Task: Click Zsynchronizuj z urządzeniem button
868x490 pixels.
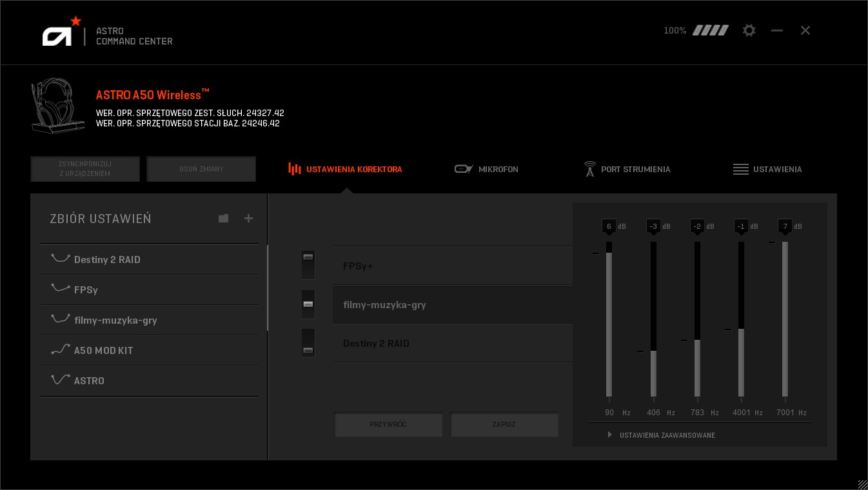Action: point(85,169)
